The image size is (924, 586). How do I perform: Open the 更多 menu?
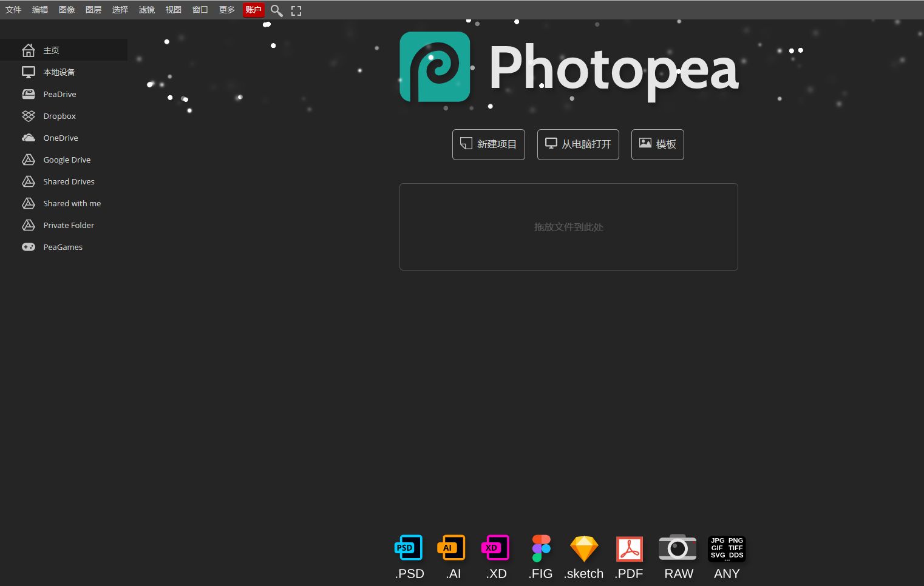coord(227,10)
